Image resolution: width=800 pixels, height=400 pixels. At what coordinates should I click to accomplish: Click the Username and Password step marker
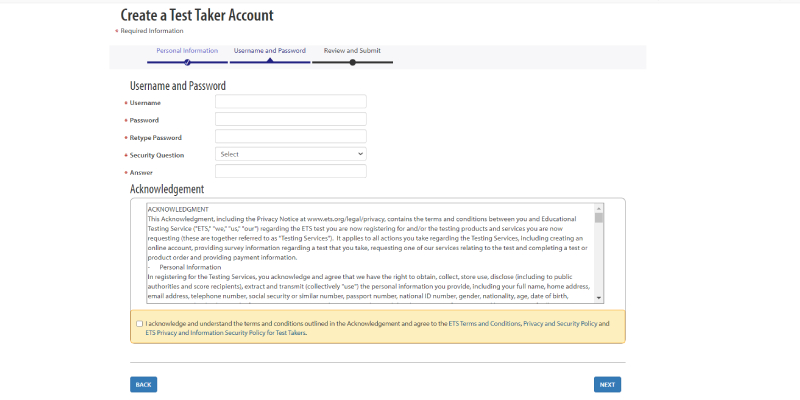coord(269,61)
